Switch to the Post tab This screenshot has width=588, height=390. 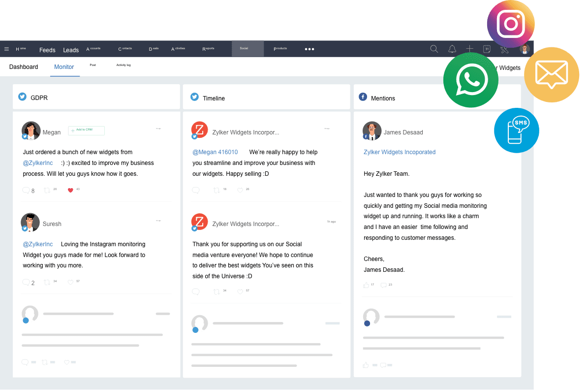point(93,65)
